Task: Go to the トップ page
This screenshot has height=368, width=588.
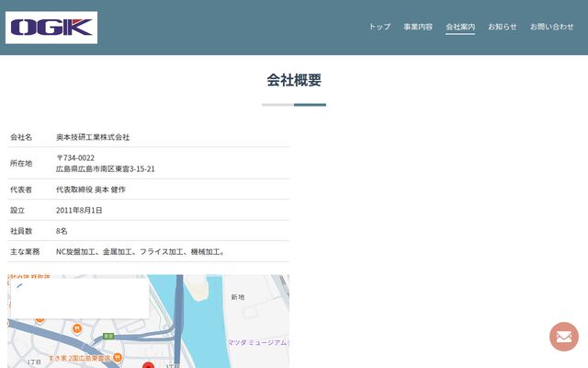Action: 379,27
